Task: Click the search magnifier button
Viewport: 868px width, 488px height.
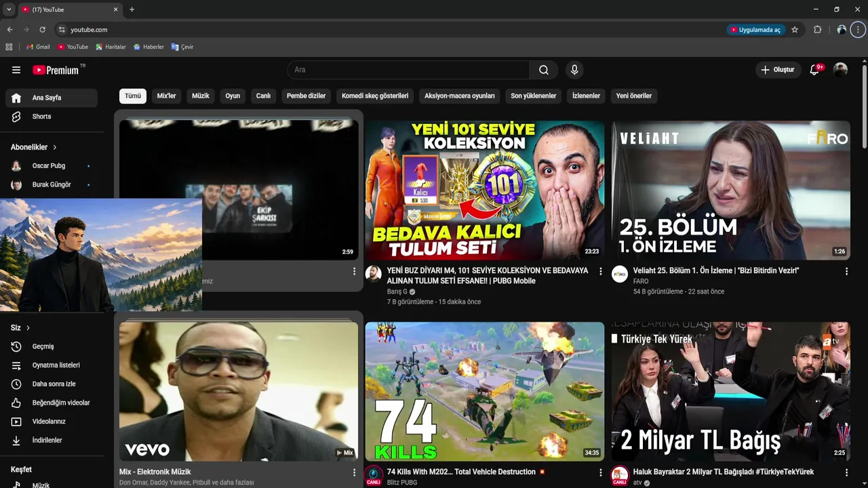Action: (544, 70)
